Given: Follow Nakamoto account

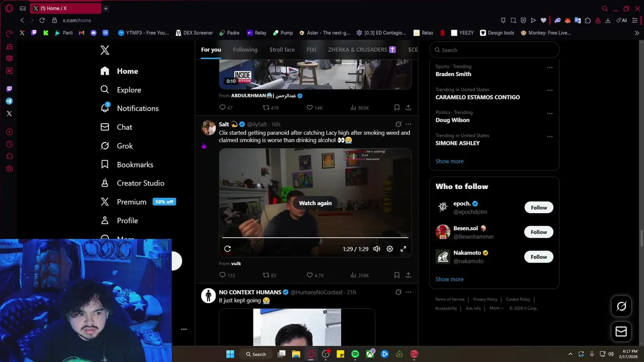Looking at the screenshot, I should 538,257.
